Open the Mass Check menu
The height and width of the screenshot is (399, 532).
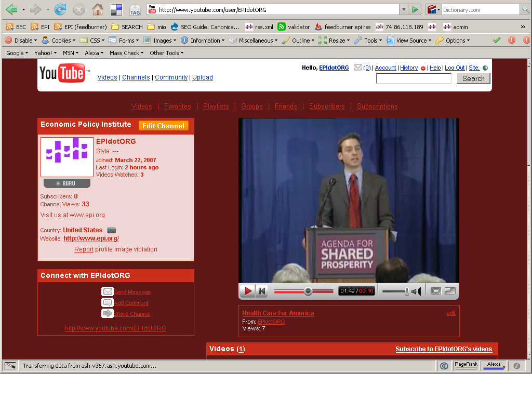pos(127,53)
